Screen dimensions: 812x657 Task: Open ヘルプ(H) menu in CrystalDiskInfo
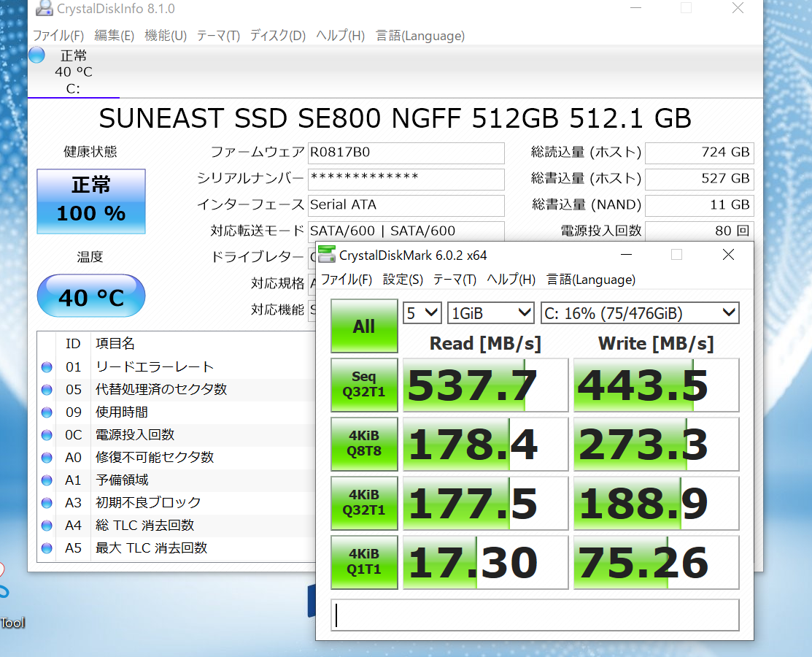(340, 36)
